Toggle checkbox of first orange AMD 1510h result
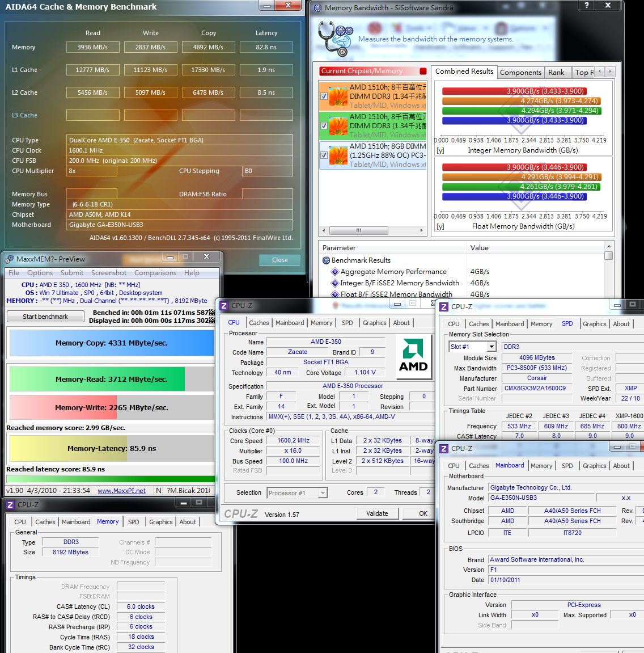Image resolution: width=644 pixels, height=653 pixels. tap(324, 96)
